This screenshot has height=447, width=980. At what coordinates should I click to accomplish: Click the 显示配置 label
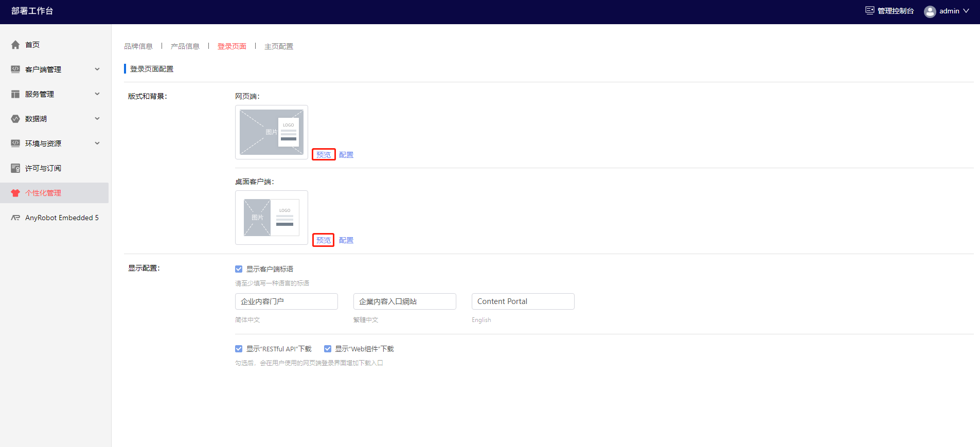[x=144, y=268]
